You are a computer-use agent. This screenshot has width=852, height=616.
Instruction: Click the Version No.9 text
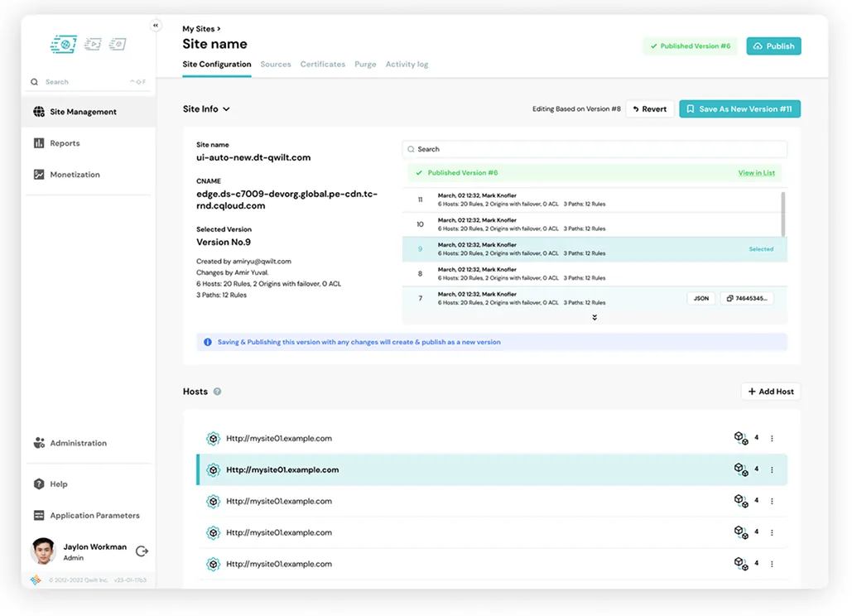224,243
